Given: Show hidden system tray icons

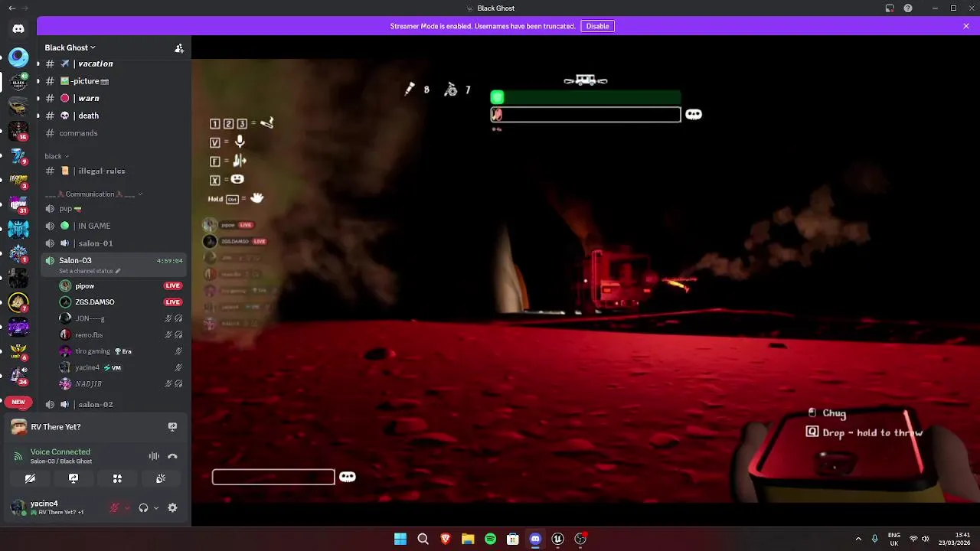Looking at the screenshot, I should click(x=858, y=539).
